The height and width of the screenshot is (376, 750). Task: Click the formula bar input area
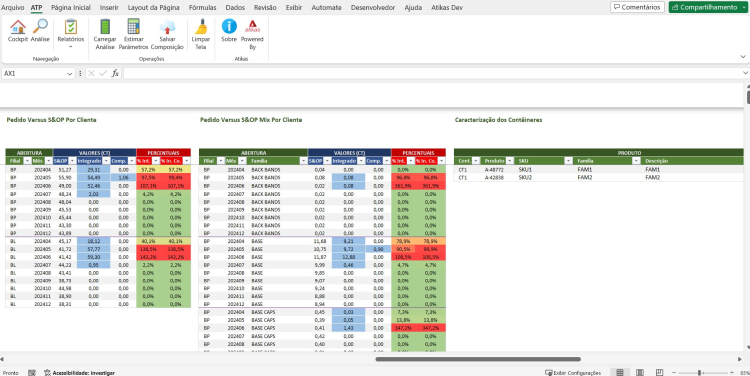coord(432,73)
